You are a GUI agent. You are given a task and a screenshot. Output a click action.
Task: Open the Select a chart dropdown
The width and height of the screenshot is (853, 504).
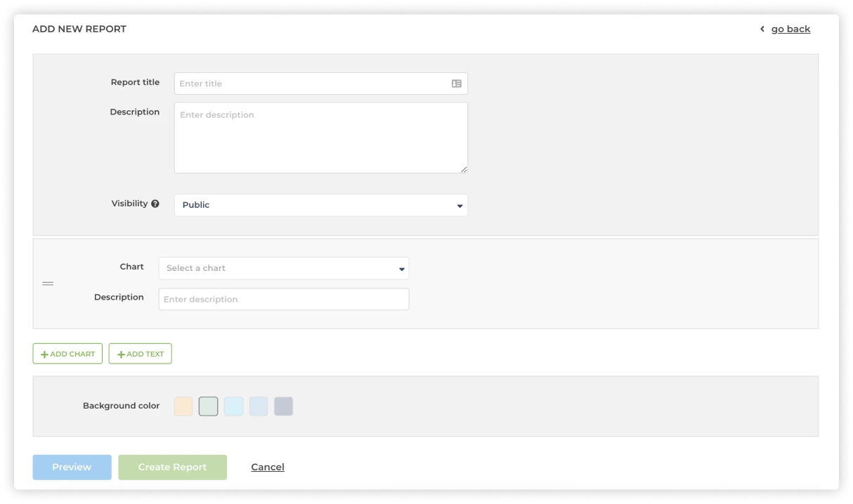(284, 268)
